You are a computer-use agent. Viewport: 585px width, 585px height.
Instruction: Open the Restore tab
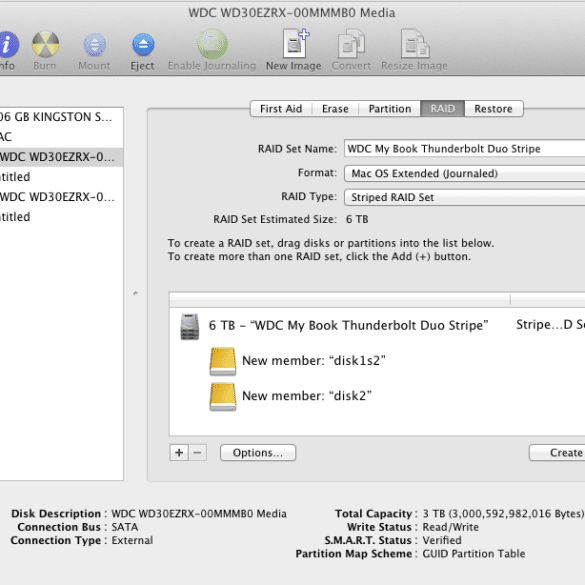[x=493, y=109]
